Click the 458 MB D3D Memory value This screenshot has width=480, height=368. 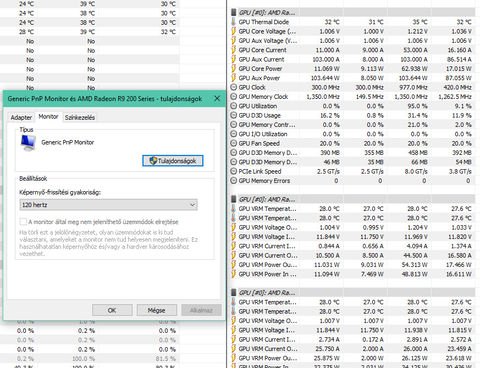[418, 153]
